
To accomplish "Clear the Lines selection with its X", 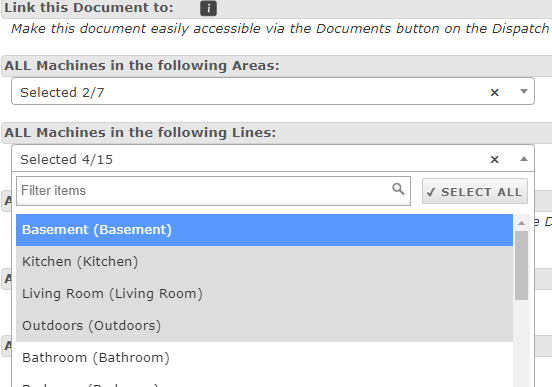I will pos(495,160).
